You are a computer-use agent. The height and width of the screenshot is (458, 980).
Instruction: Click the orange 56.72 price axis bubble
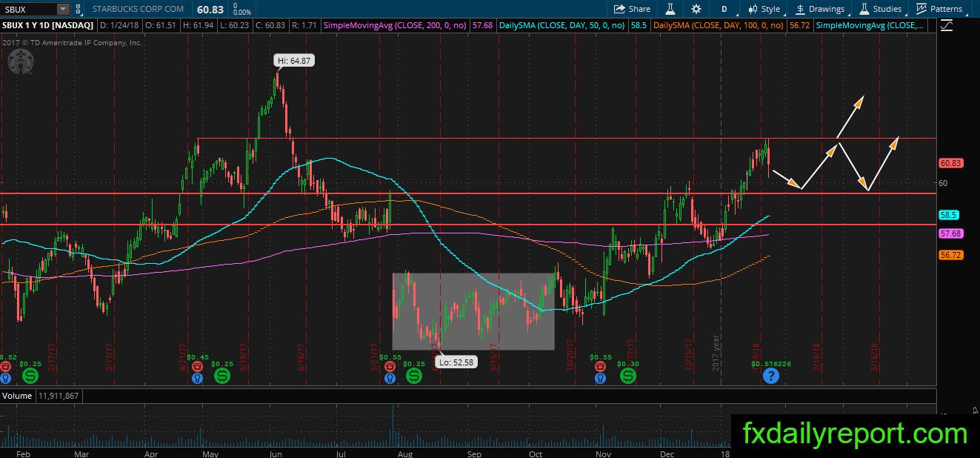coord(950,254)
